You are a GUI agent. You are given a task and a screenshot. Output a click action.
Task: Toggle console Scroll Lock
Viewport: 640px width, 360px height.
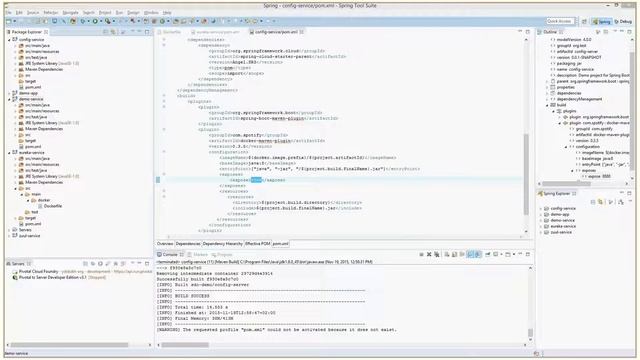[454, 254]
